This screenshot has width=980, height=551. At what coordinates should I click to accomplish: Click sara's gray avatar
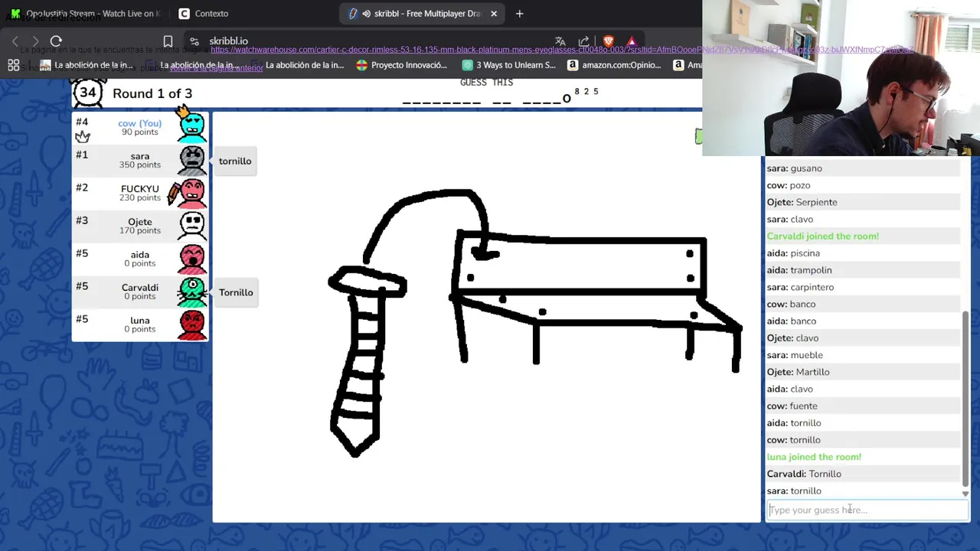point(192,159)
